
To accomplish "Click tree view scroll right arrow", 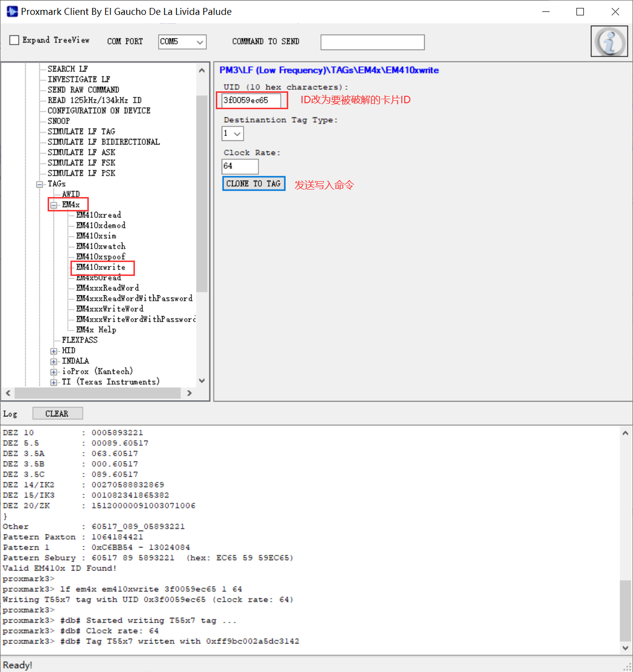I will click(x=190, y=393).
